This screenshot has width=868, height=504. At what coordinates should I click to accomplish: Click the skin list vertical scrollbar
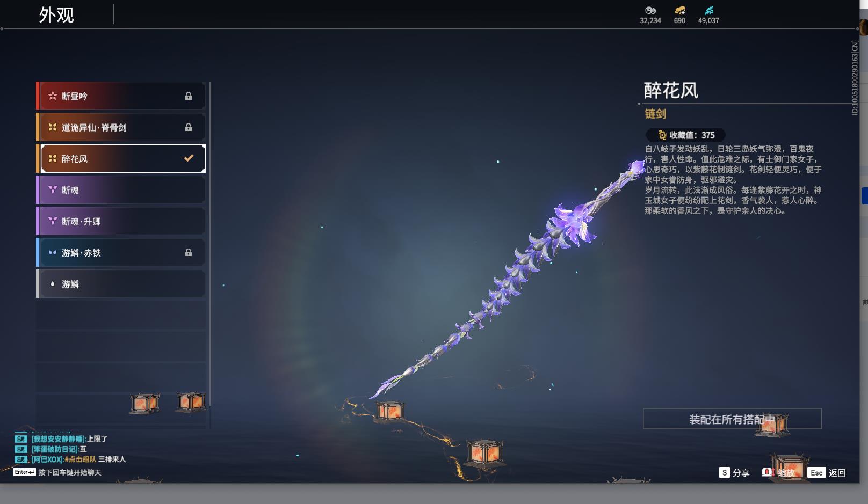210,244
